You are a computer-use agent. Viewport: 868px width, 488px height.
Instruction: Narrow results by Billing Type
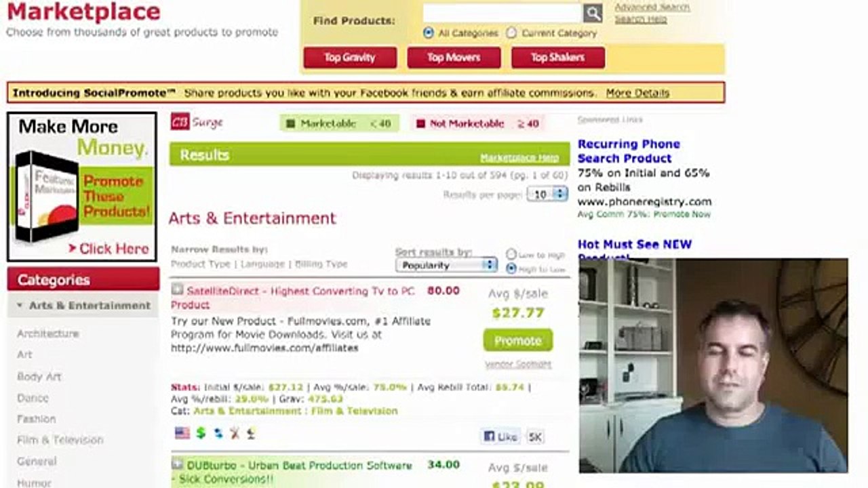[x=321, y=264]
